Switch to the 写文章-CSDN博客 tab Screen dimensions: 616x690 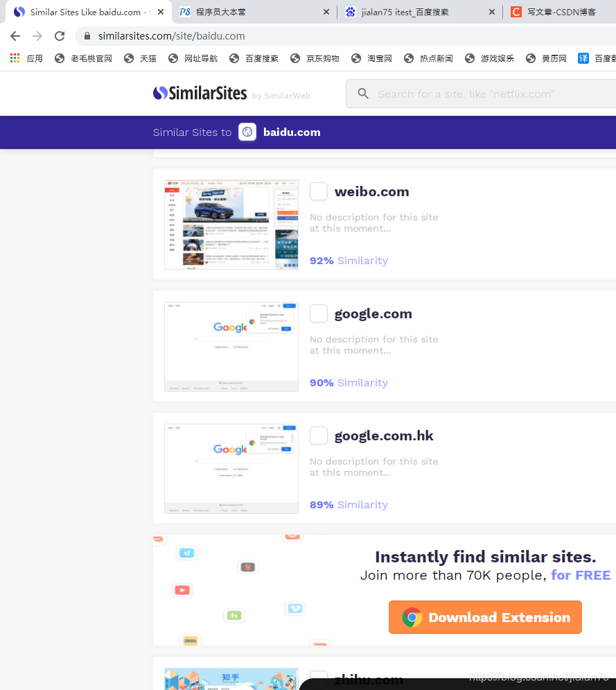point(561,12)
